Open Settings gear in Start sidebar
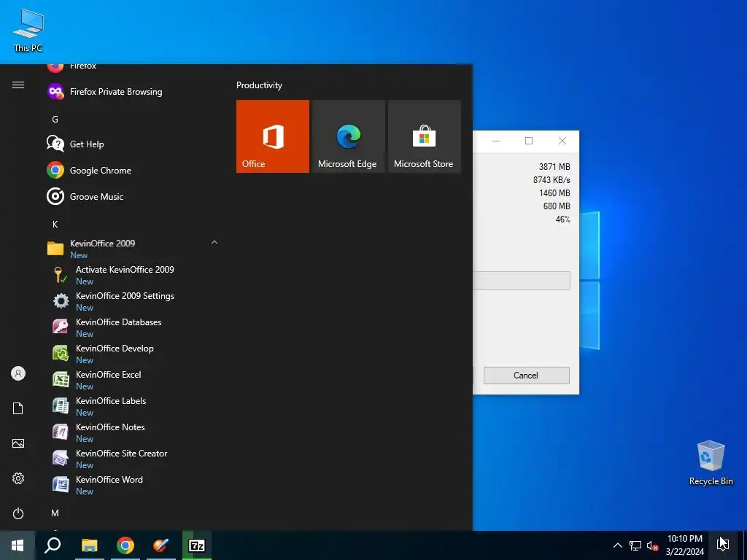Viewport: 747px width, 560px height. point(18,478)
